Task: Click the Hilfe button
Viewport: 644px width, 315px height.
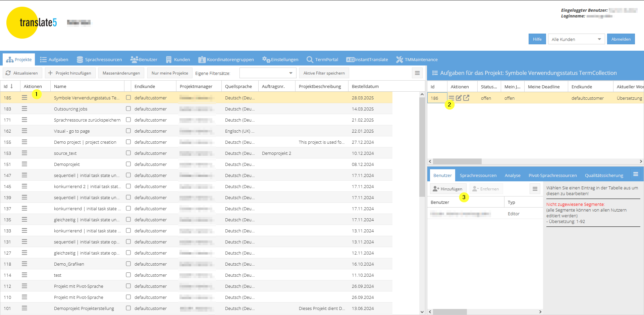Action: pos(537,39)
